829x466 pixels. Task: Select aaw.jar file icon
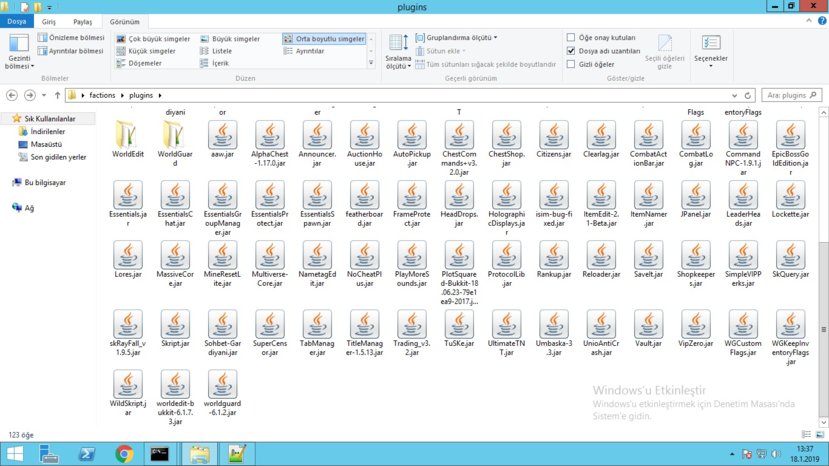pyautogui.click(x=222, y=134)
